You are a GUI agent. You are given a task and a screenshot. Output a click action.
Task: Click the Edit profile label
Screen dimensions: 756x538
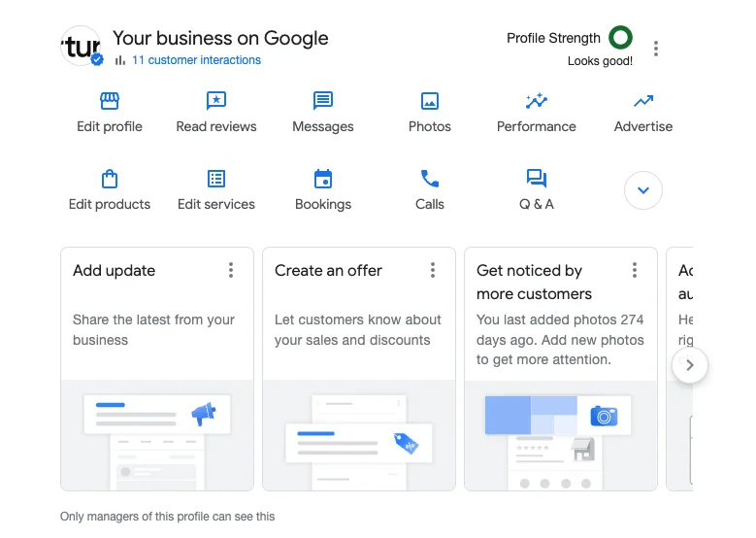pos(110,126)
